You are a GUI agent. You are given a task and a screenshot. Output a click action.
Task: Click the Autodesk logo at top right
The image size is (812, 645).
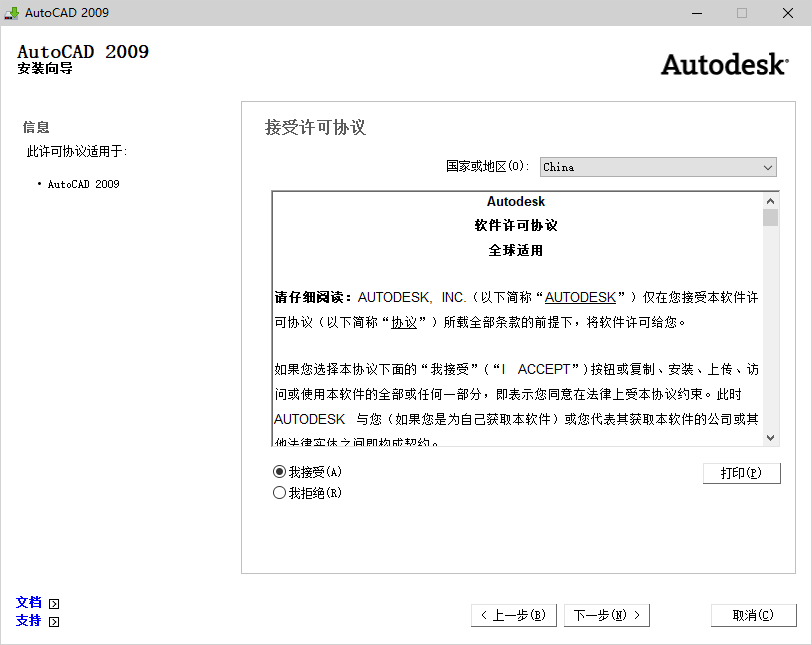(x=724, y=64)
